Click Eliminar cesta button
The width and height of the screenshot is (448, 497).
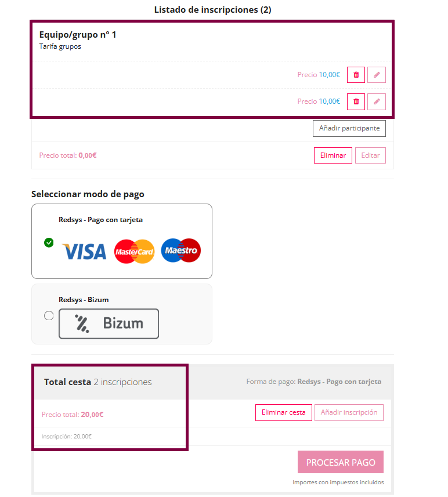[x=283, y=412]
